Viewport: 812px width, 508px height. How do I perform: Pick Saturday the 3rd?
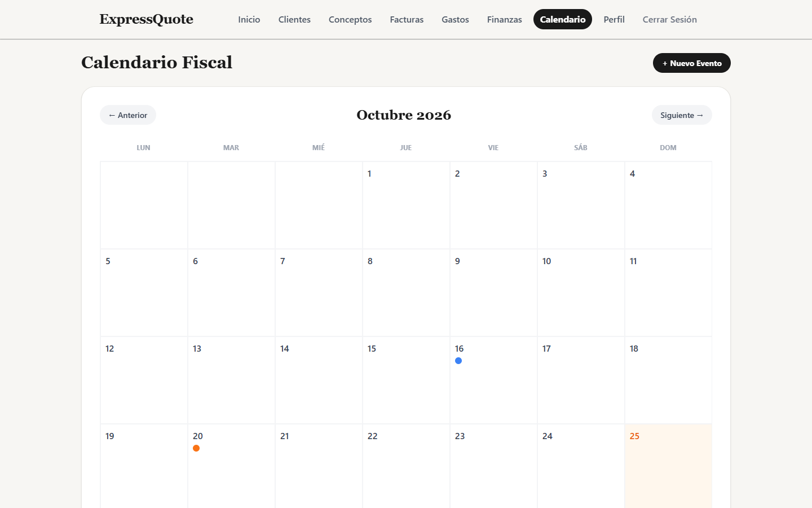coord(581,205)
